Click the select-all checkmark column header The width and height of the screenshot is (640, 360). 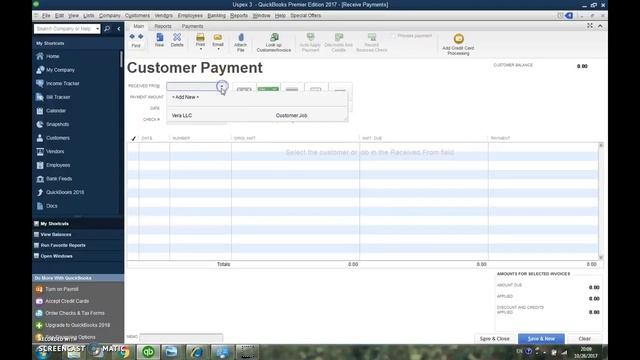133,138
